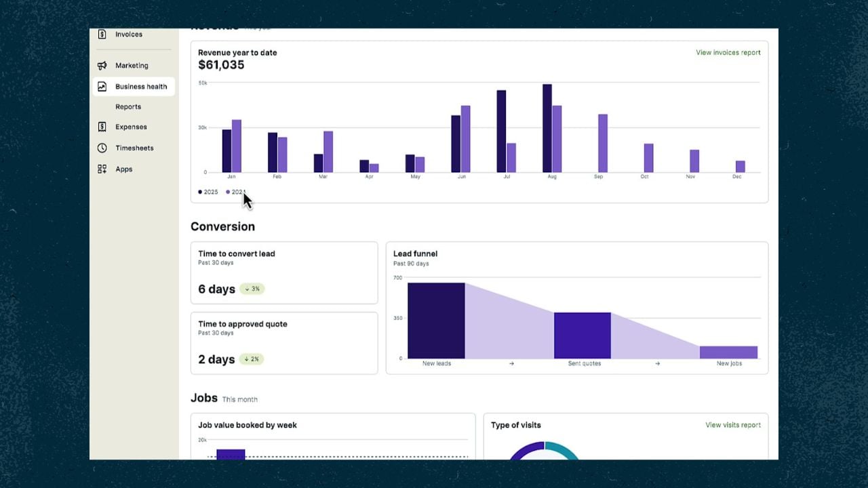Open the View invoices report link

[x=728, y=53]
